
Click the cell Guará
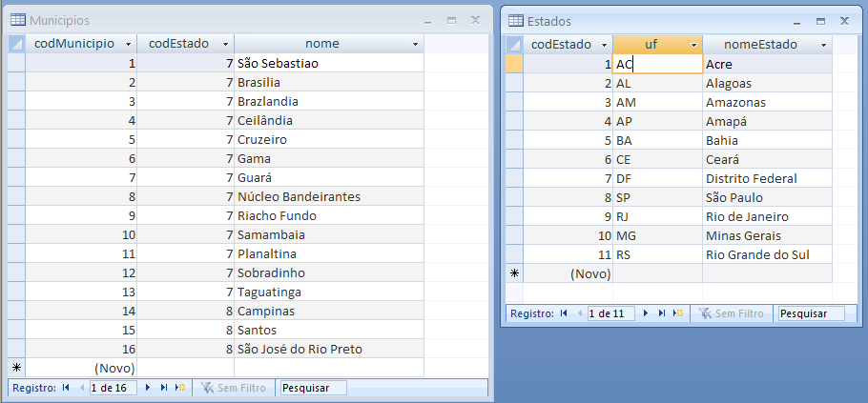pyautogui.click(x=329, y=177)
